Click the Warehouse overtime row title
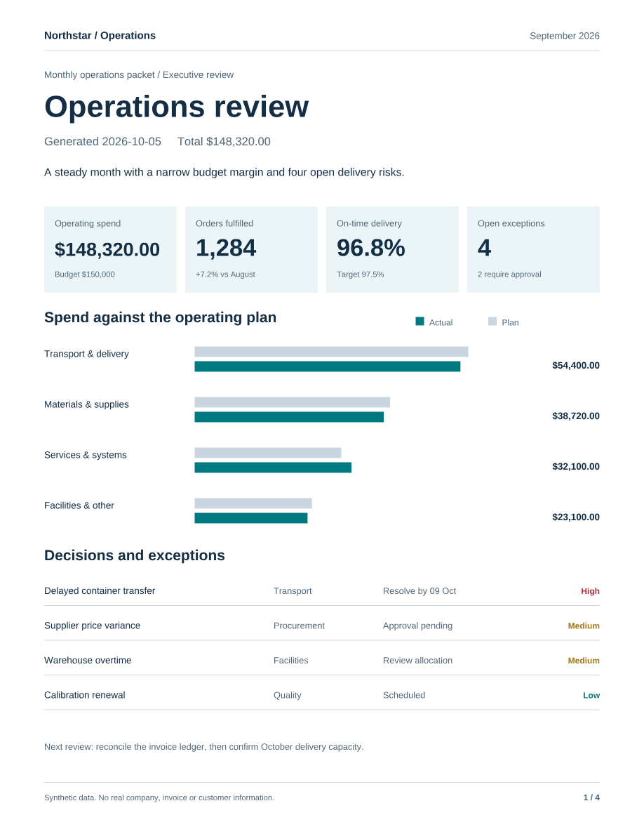 (x=88, y=660)
